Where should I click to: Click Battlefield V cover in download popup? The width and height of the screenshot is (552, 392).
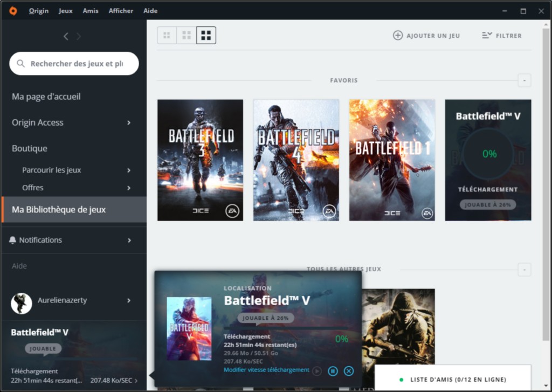coord(189,328)
